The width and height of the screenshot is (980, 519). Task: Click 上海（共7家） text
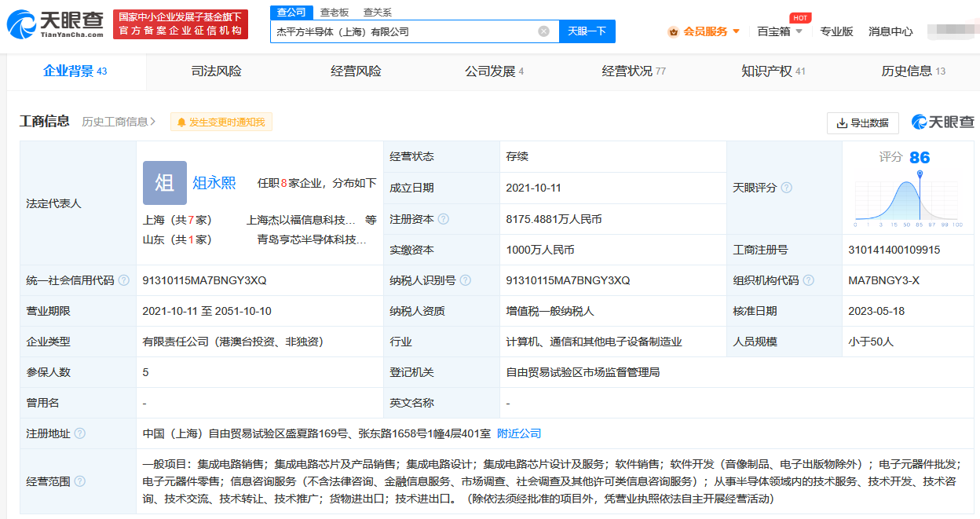pyautogui.click(x=177, y=220)
